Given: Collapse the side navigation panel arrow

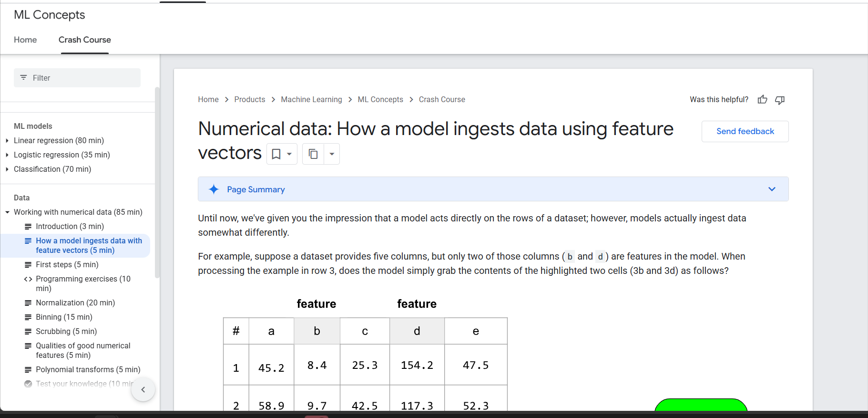Looking at the screenshot, I should [x=143, y=389].
